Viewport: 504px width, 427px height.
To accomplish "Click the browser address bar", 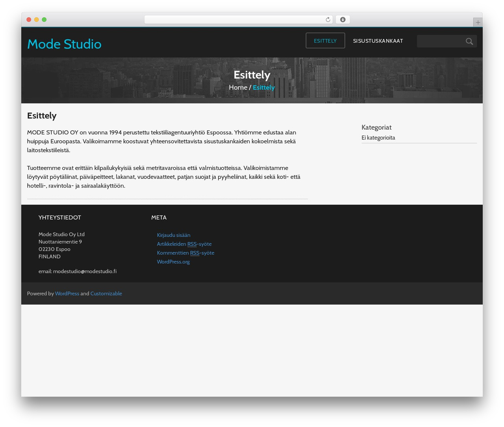I will (x=239, y=20).
